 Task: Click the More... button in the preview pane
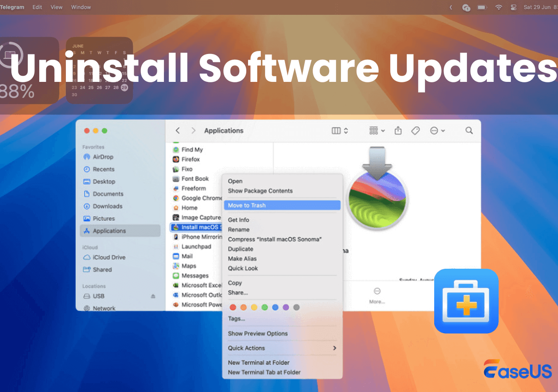[x=376, y=292]
